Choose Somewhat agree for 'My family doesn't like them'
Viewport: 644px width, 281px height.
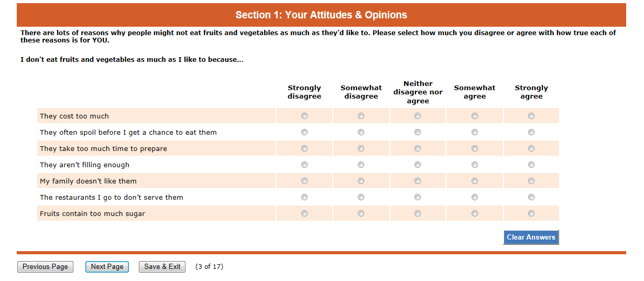[x=475, y=181]
